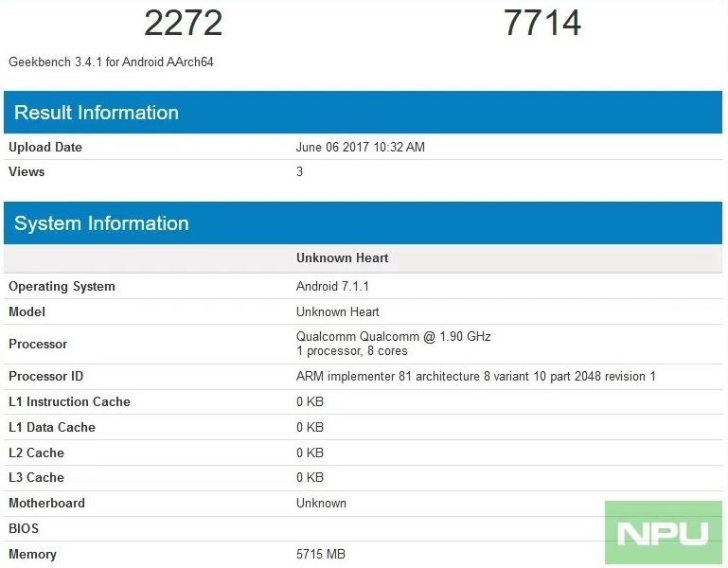Select the L2 Cache 0 KB value
Viewport: 728px width, 568px height.
[310, 453]
